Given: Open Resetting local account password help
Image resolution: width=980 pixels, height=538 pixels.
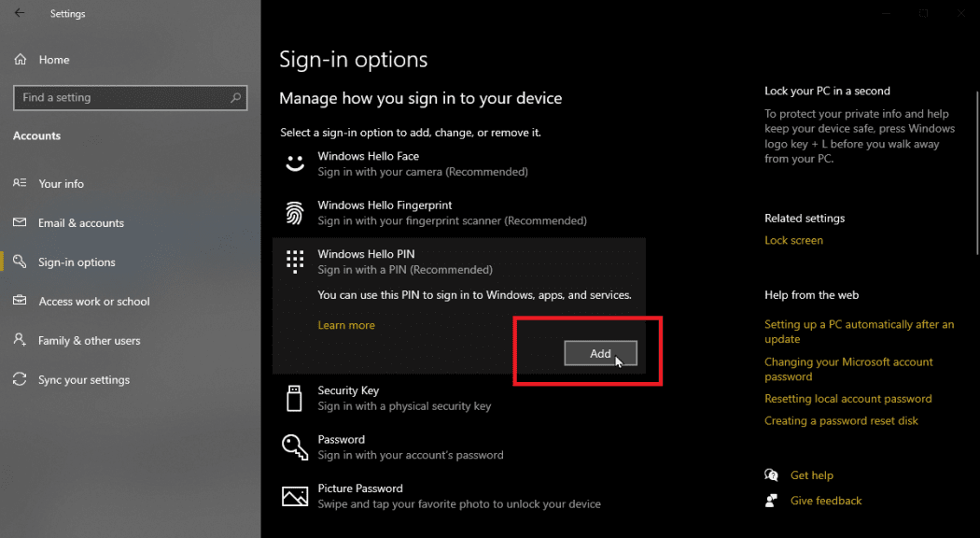Looking at the screenshot, I should (x=847, y=398).
